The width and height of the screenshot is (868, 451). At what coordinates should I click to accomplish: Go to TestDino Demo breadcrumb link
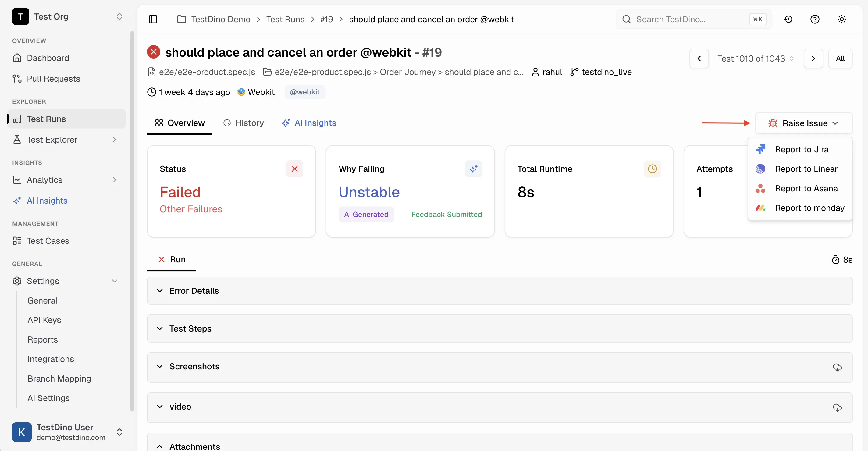pyautogui.click(x=221, y=19)
